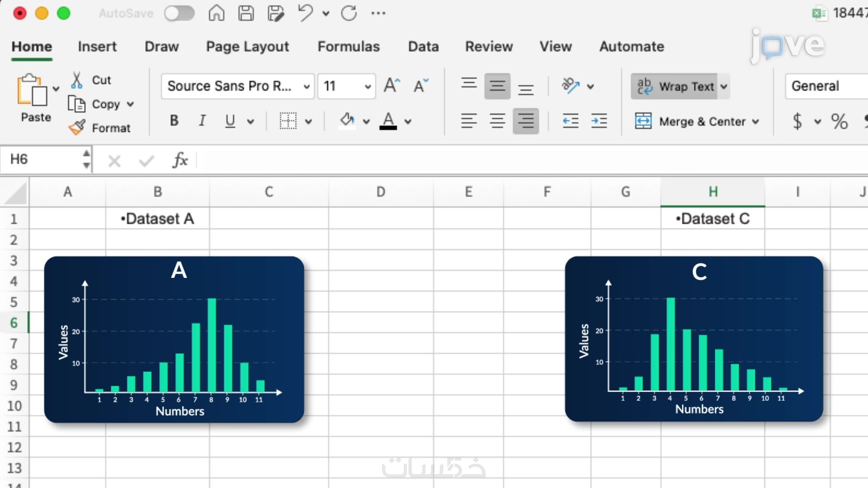This screenshot has width=868, height=488.
Task: Expand the Merge & Center options arrow
Action: 755,122
